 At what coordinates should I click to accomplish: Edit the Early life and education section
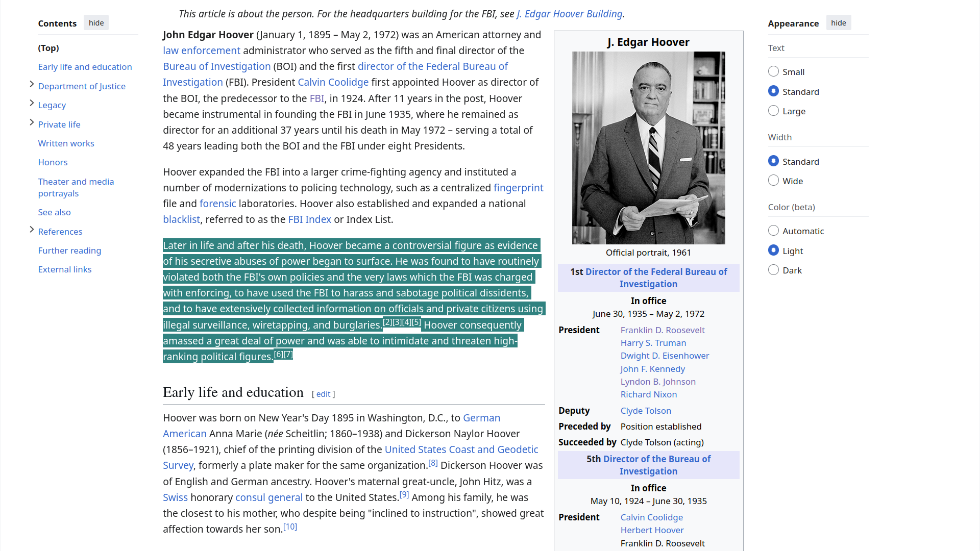point(323,394)
